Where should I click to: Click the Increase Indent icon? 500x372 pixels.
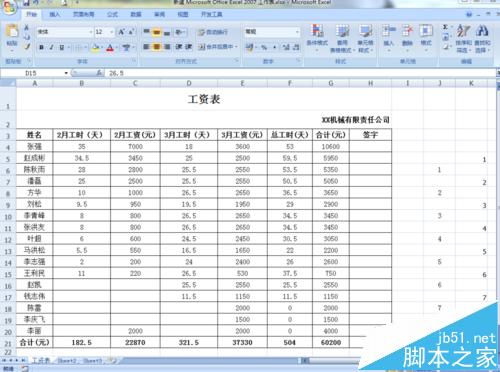188,47
